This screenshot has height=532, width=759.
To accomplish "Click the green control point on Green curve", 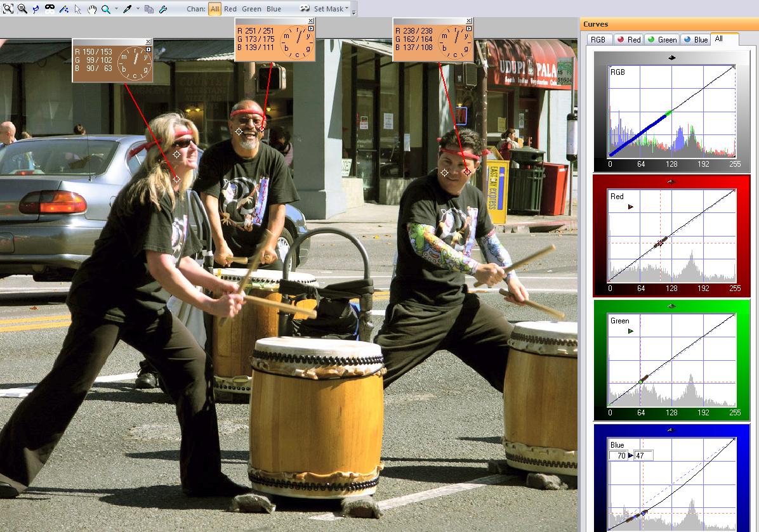I will pyautogui.click(x=640, y=382).
